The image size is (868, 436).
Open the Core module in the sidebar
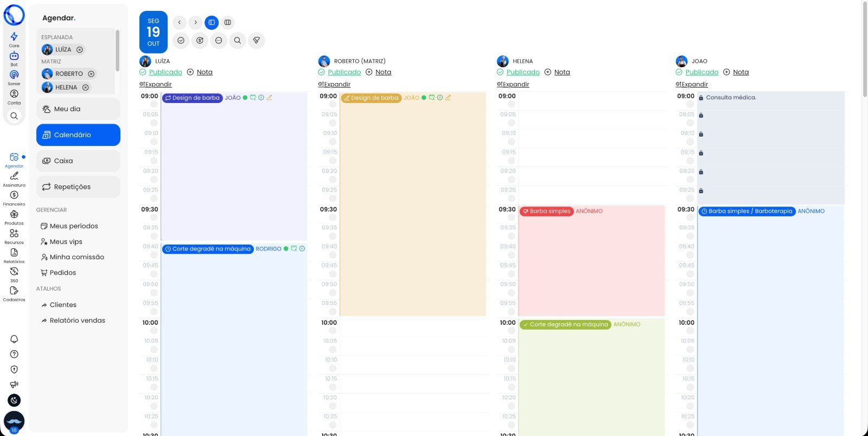click(14, 39)
